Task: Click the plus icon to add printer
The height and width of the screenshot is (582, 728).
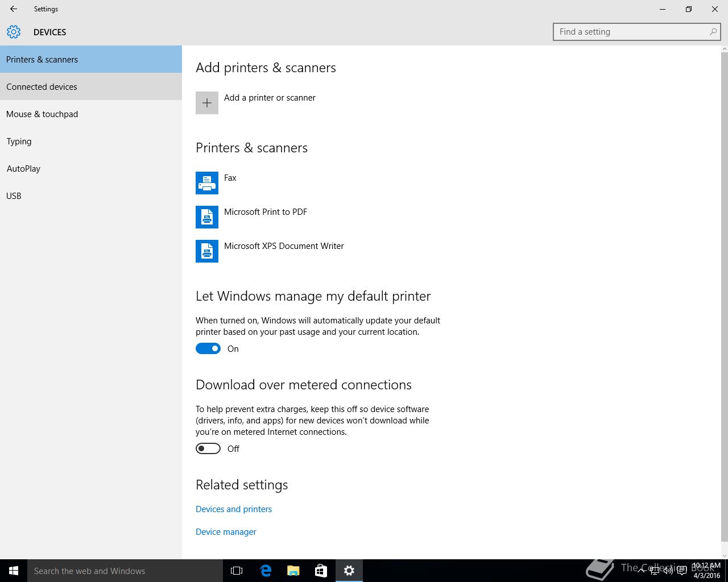Action: (x=207, y=103)
